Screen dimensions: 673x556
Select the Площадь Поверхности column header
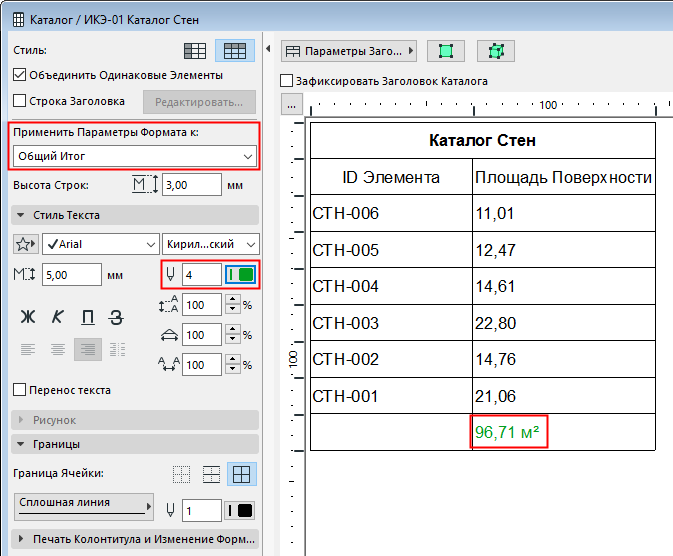tap(564, 177)
